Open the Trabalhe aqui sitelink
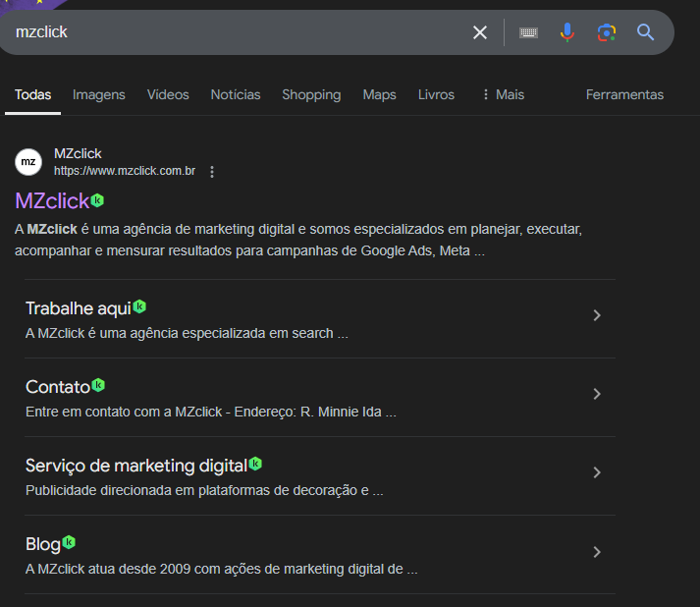Screen dimensions: 700x607 click(79, 308)
